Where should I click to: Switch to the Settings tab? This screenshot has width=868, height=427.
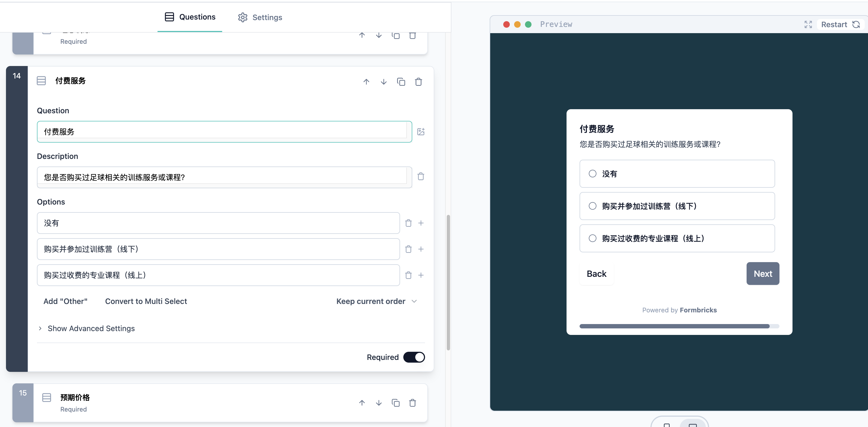[260, 17]
